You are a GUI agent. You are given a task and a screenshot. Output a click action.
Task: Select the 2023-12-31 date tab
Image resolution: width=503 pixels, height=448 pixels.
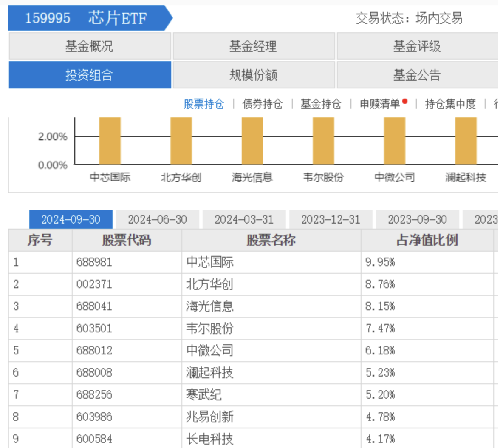pyautogui.click(x=331, y=219)
